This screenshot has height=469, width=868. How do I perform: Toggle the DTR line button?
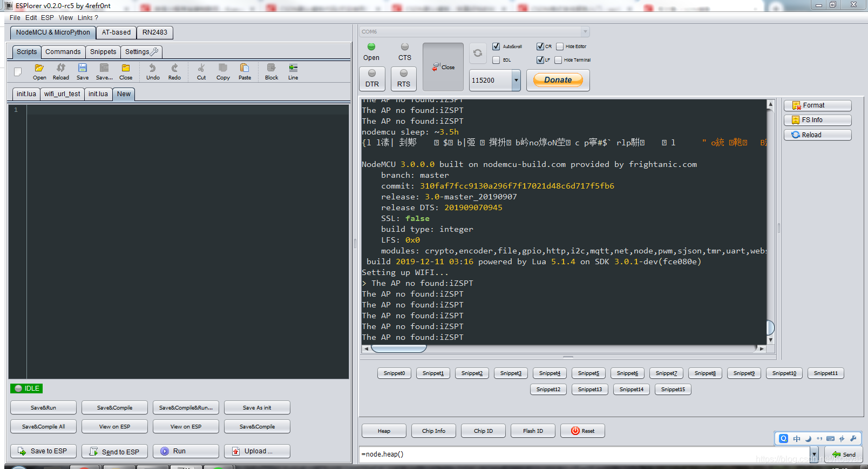point(372,78)
